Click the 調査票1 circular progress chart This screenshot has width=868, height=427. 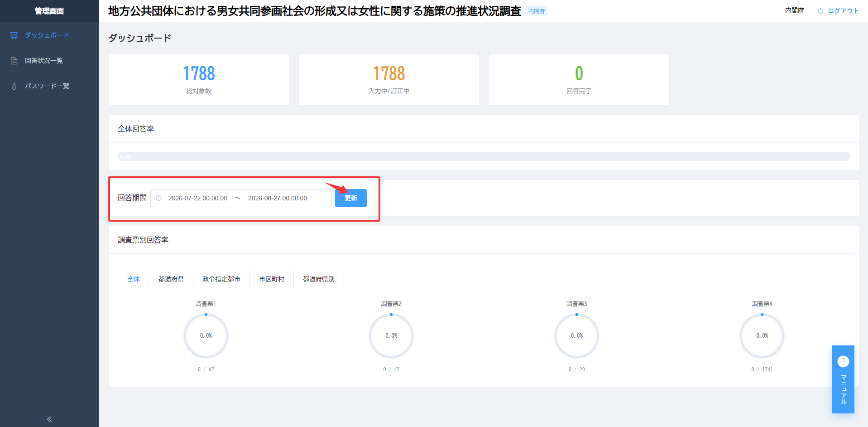click(206, 336)
